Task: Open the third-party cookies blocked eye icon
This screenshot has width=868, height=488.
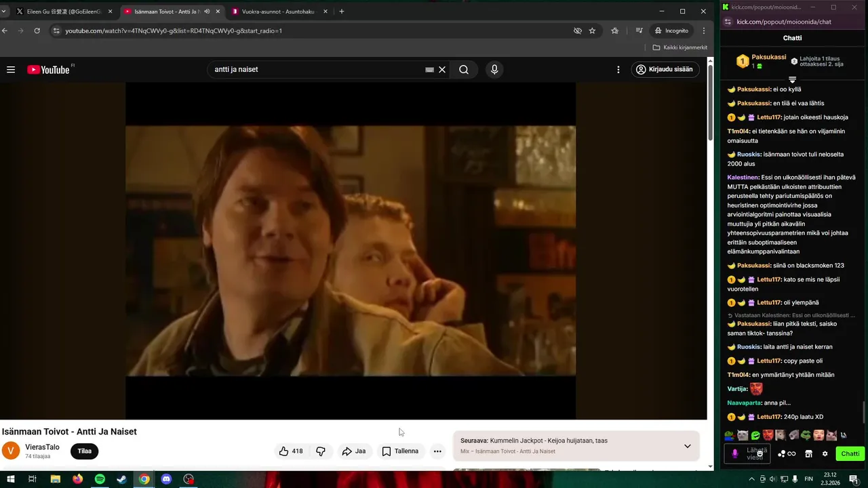Action: coord(578,30)
